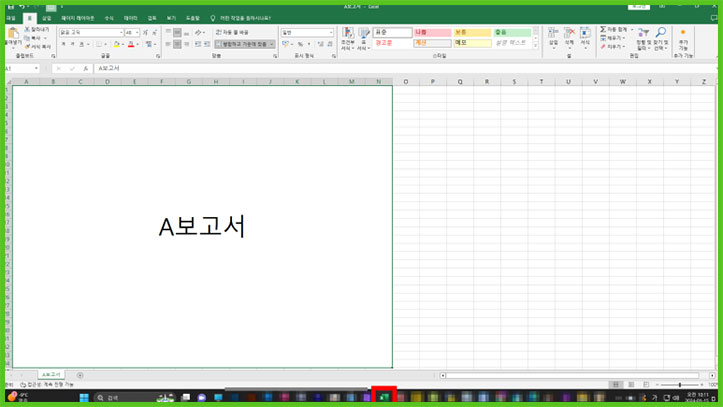The image size is (723, 407).
Task: Apply the 좋음 (Good) cell style
Action: click(x=512, y=32)
